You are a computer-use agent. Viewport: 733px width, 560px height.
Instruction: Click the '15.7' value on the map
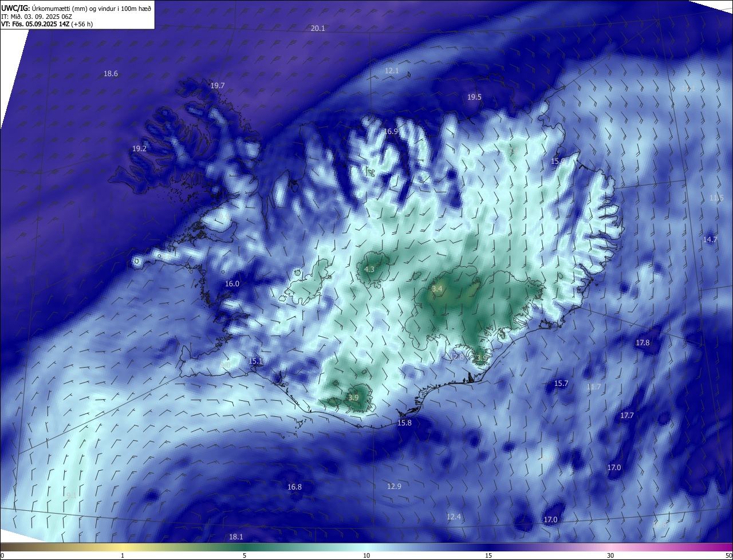[x=561, y=384]
